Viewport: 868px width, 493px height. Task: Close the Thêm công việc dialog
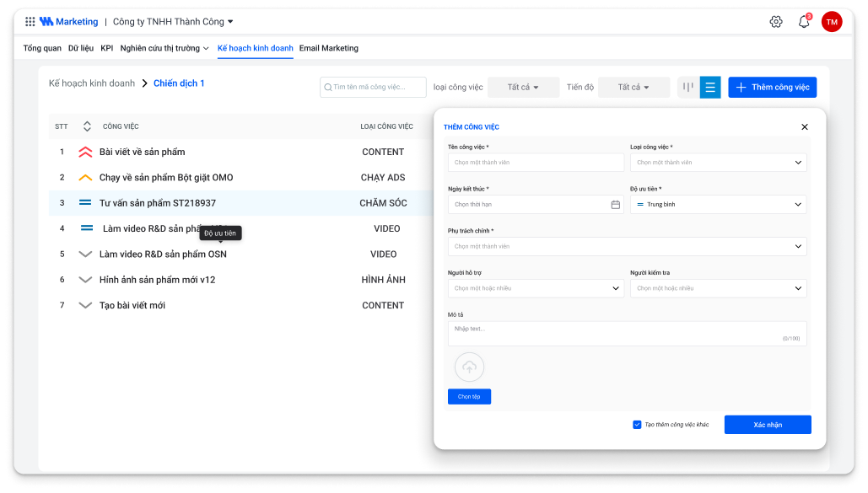click(804, 127)
